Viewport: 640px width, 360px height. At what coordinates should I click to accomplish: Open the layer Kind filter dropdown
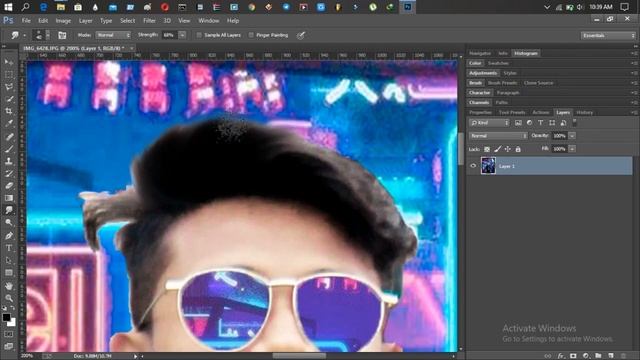point(489,123)
